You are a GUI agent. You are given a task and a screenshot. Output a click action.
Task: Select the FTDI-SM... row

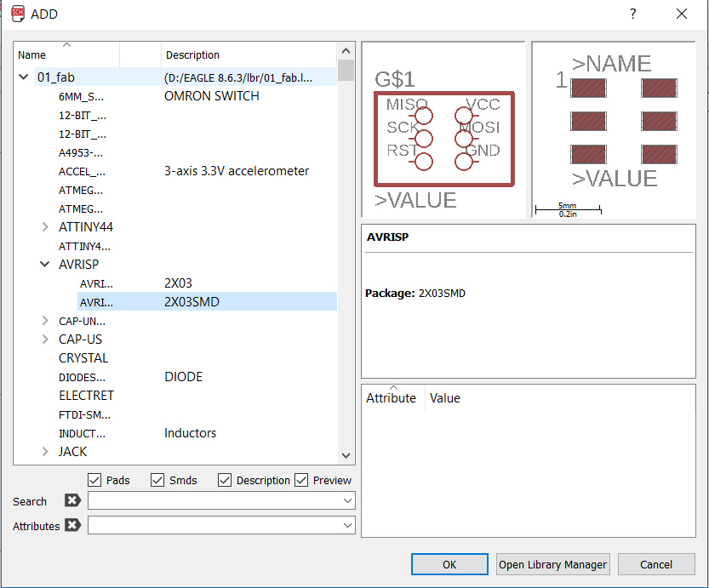[x=175, y=414]
